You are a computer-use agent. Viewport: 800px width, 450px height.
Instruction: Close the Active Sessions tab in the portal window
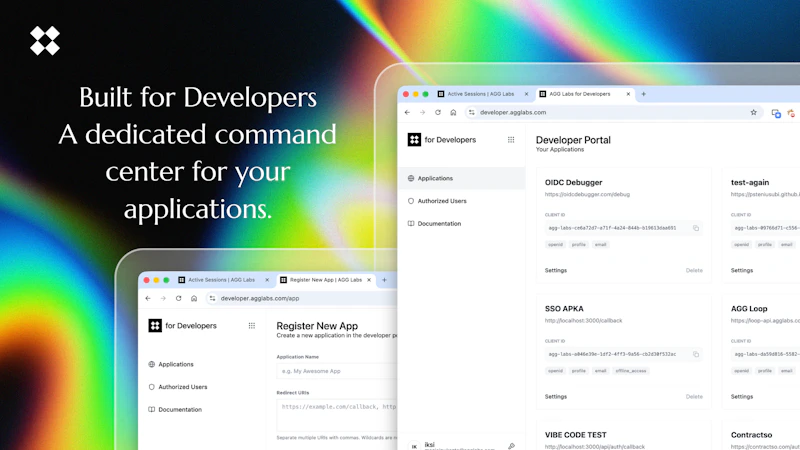526,94
